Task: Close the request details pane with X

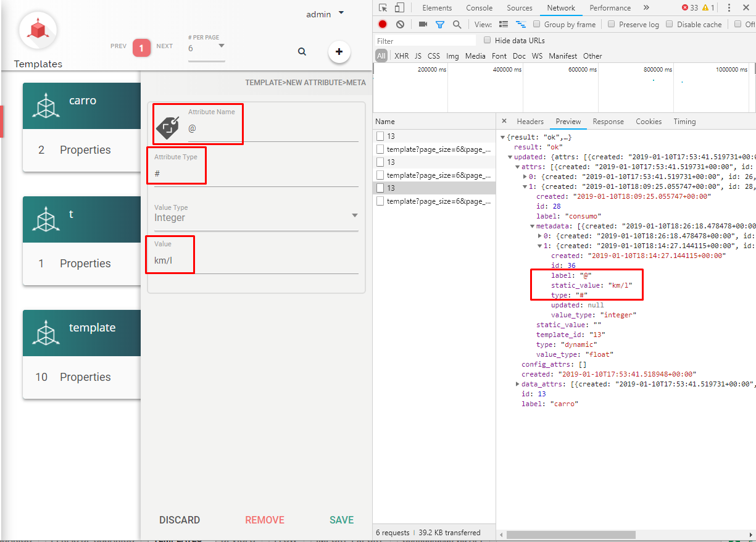Action: pyautogui.click(x=504, y=121)
